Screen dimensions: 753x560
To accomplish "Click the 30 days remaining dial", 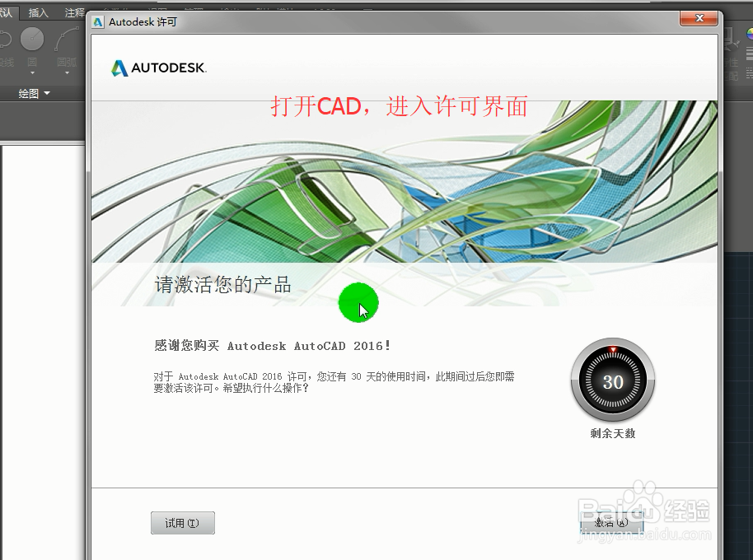I will (613, 380).
